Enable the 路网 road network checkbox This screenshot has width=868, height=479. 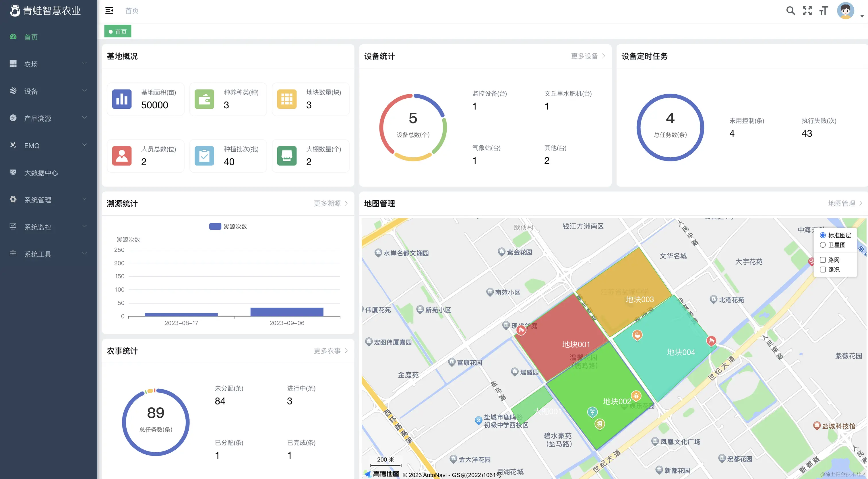point(823,260)
